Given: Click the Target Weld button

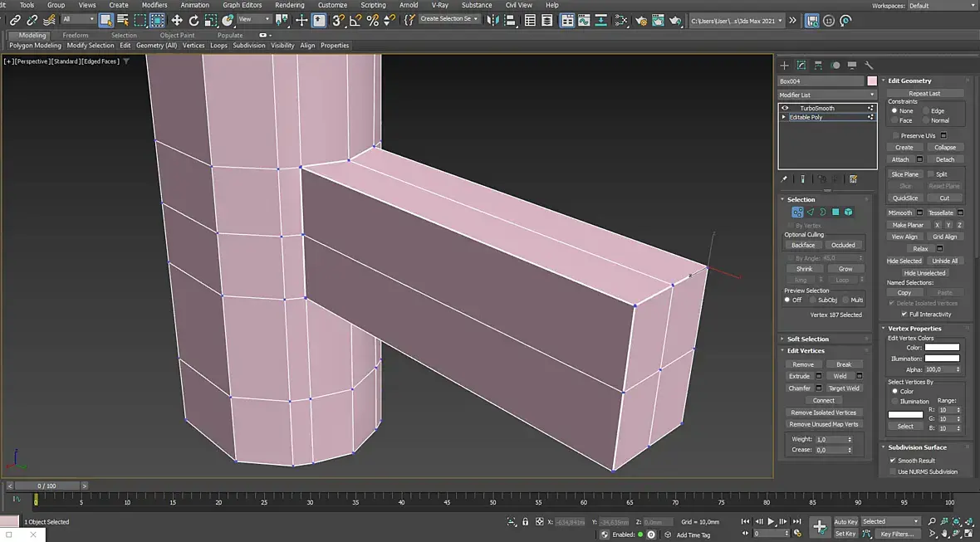Looking at the screenshot, I should pos(844,388).
